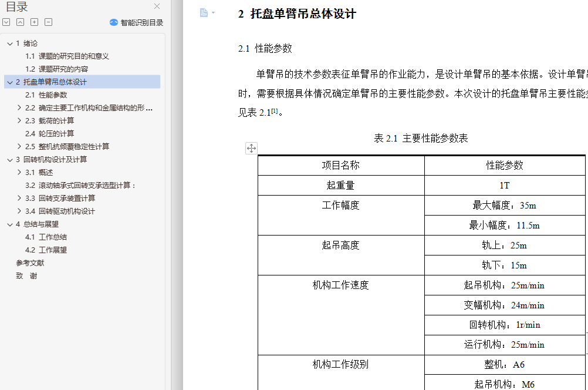Click the 变幅机构：24m/min cell
Screen dimensions: 588x390
(505, 305)
